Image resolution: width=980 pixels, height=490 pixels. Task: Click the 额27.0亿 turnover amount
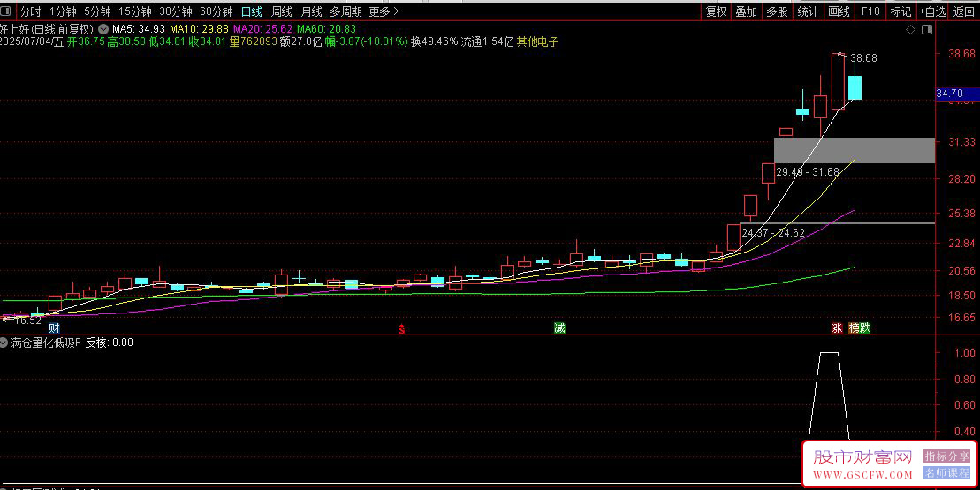(300, 41)
